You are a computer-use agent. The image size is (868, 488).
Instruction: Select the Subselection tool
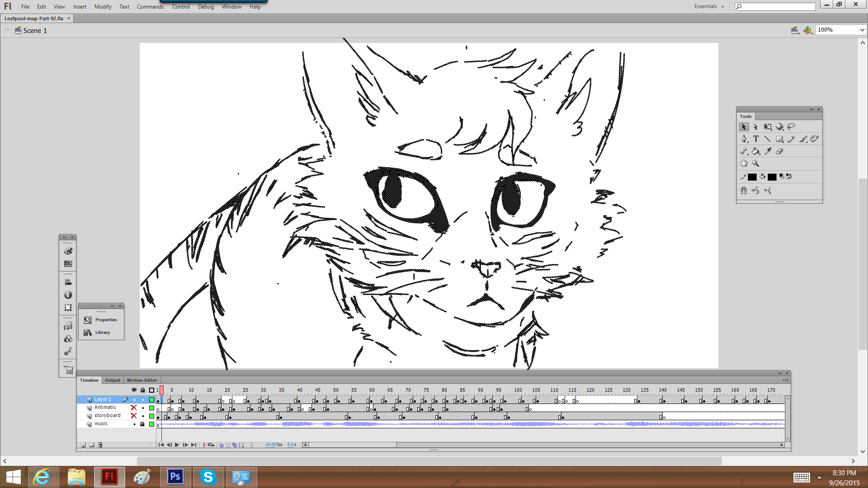[755, 127]
